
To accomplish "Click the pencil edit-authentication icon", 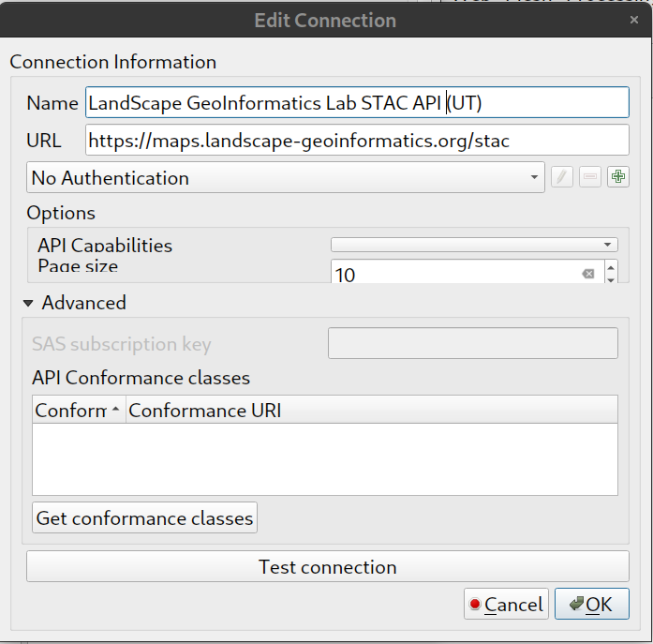I will pos(562,176).
